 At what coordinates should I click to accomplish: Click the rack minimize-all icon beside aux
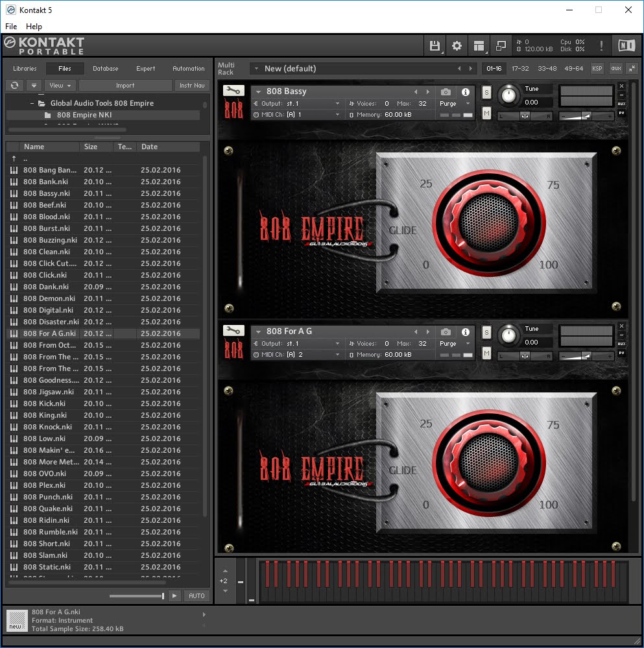(632, 69)
